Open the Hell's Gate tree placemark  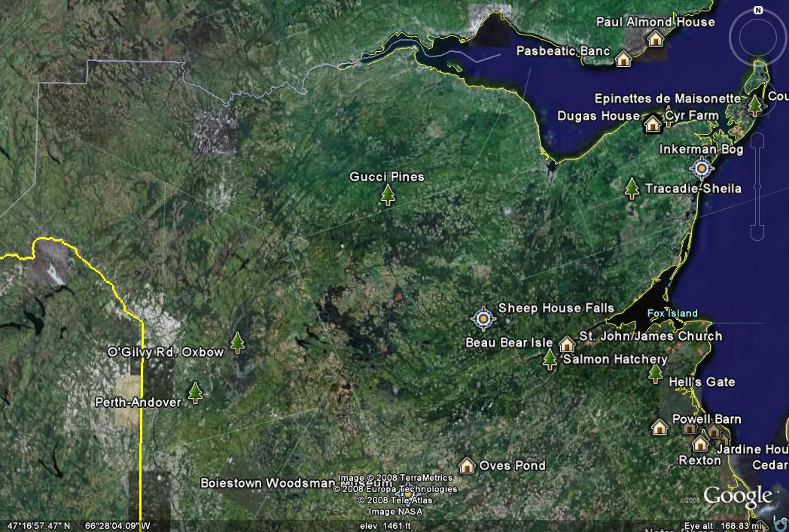coord(656,373)
